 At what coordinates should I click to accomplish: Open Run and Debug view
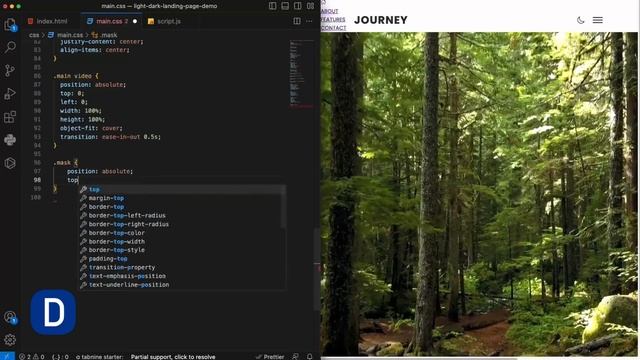10,93
